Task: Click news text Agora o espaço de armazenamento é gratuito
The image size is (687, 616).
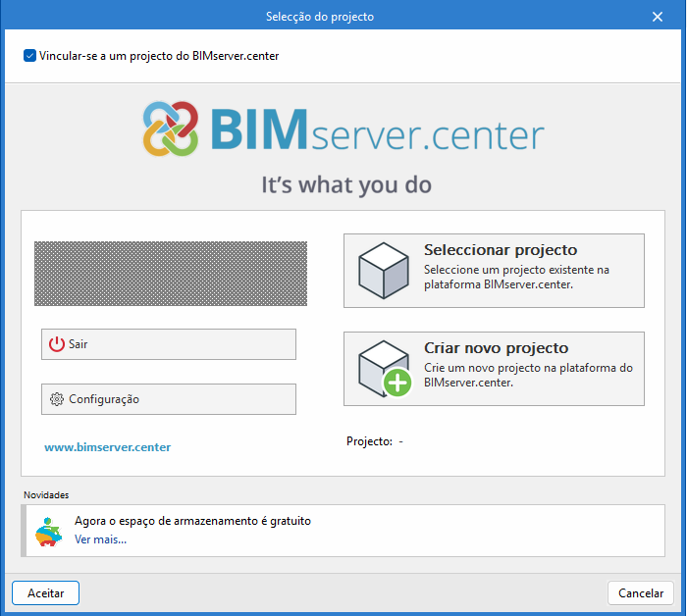Action: click(192, 521)
